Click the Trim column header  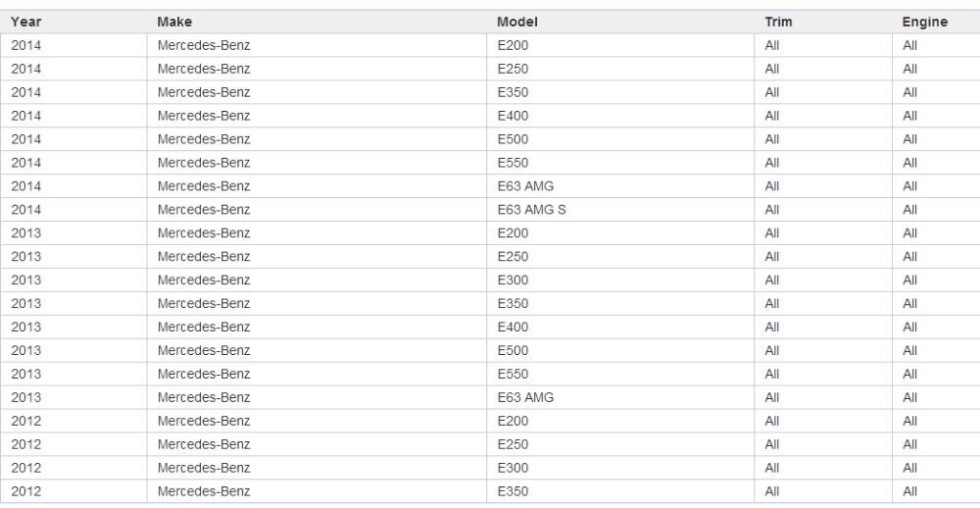778,22
